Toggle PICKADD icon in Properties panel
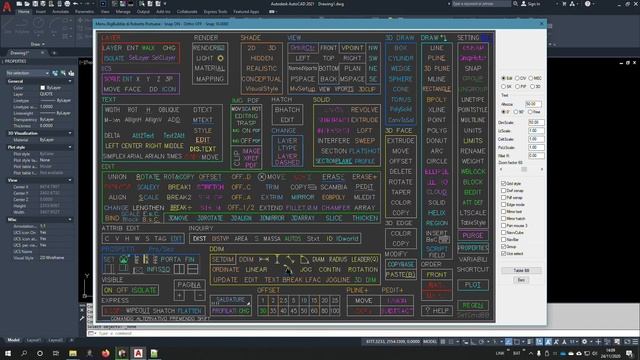The width and height of the screenshot is (640, 360). [55, 73]
